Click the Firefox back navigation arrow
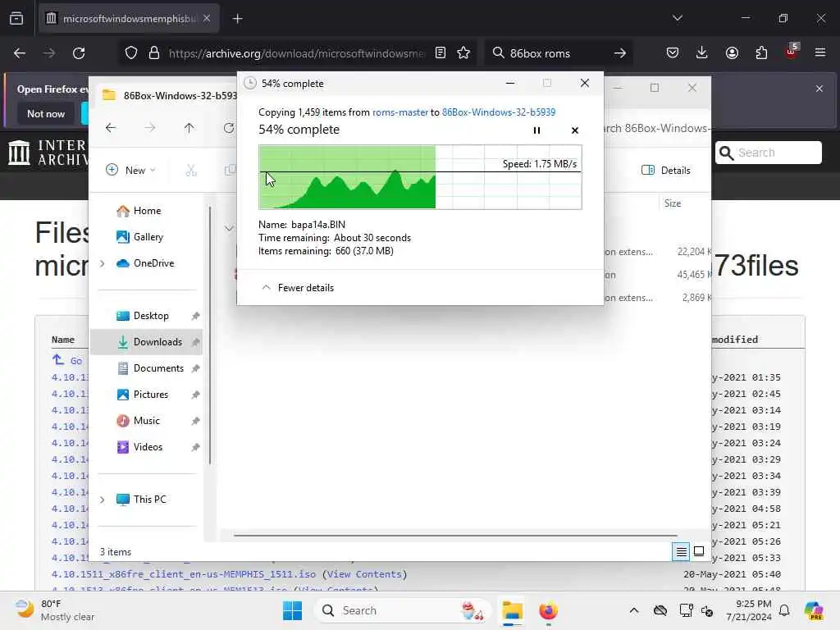 [x=20, y=53]
